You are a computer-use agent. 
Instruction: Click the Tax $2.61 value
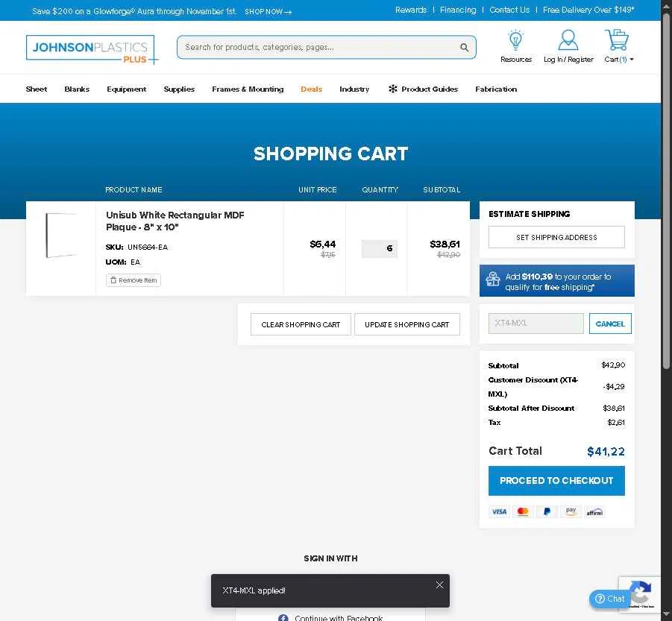616,422
